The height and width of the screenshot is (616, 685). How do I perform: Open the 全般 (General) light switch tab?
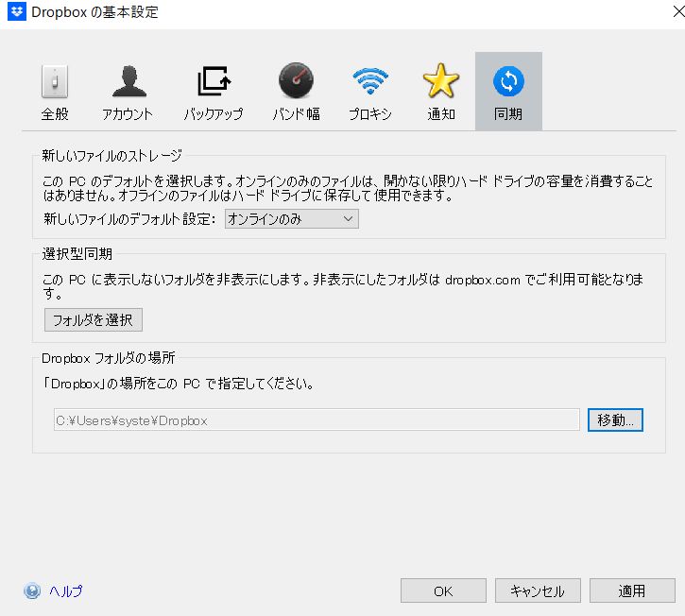pyautogui.click(x=55, y=93)
